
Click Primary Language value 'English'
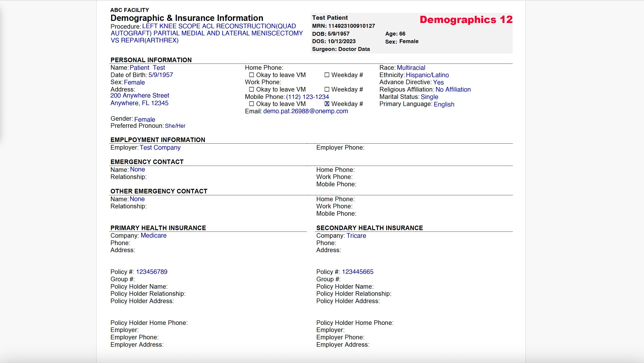point(444,104)
